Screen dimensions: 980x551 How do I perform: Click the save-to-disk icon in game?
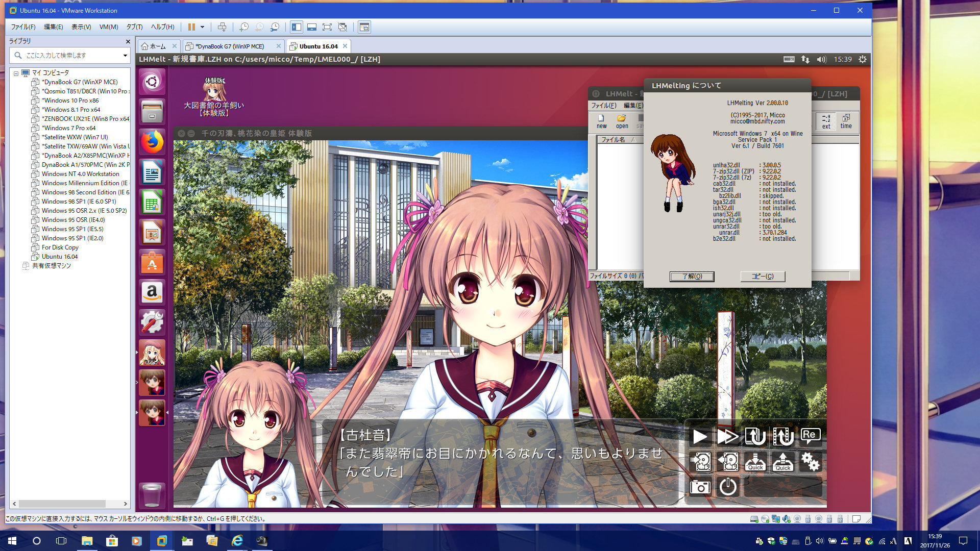tap(700, 462)
